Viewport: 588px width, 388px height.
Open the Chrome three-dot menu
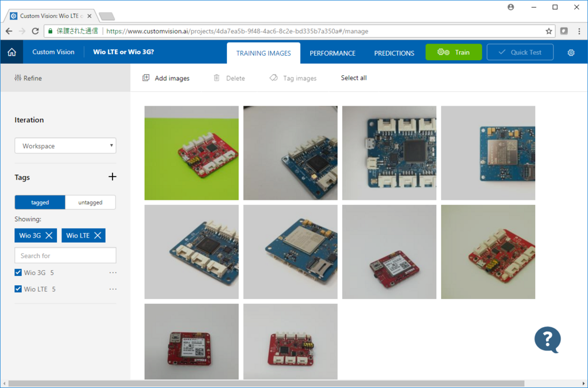579,31
